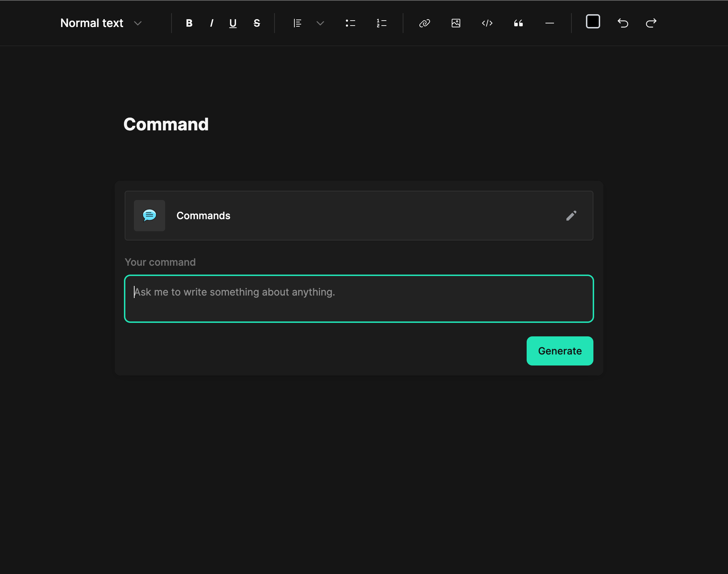Insert a code block

(487, 23)
